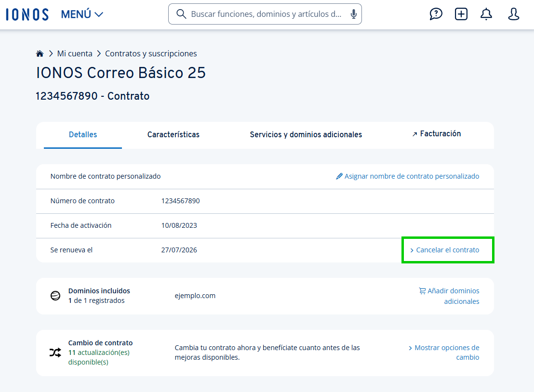Open the user account profile icon
Screen dimensions: 534x392
point(514,14)
